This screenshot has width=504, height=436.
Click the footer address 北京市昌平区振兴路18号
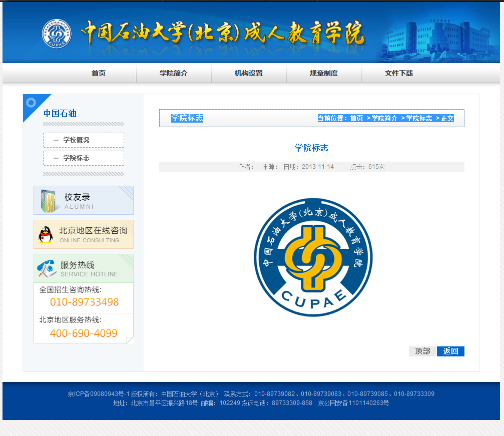164,403
